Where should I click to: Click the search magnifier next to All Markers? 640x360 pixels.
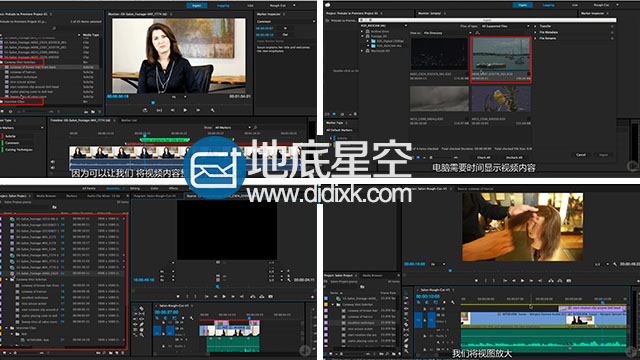point(256,127)
